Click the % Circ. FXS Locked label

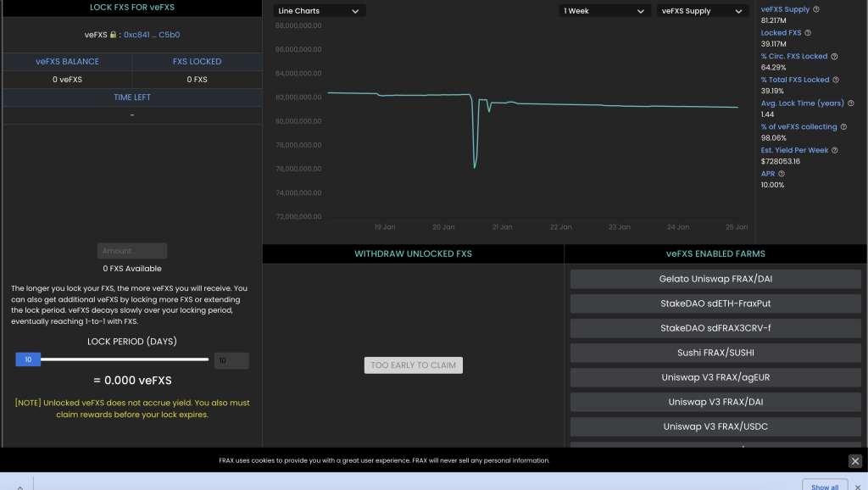pos(794,57)
